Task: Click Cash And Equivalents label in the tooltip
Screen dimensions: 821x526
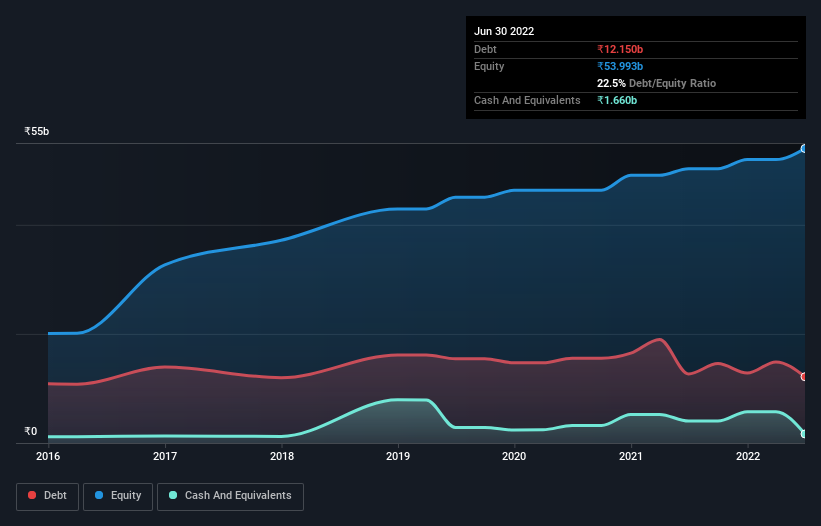Action: 527,100
